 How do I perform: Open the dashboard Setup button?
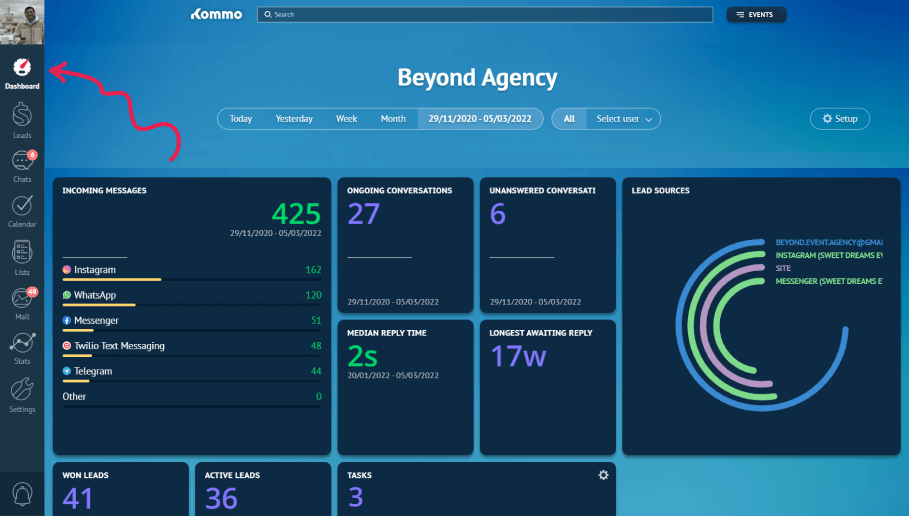[x=839, y=119]
